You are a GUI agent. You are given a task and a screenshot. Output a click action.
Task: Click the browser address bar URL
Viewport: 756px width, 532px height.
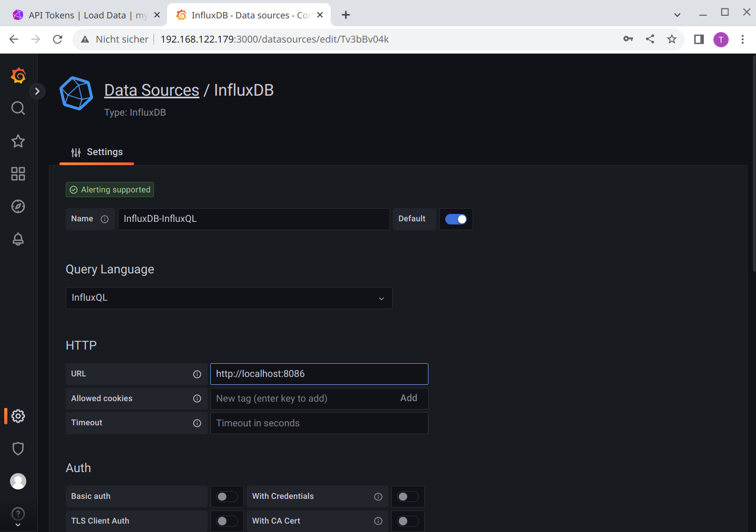point(274,39)
